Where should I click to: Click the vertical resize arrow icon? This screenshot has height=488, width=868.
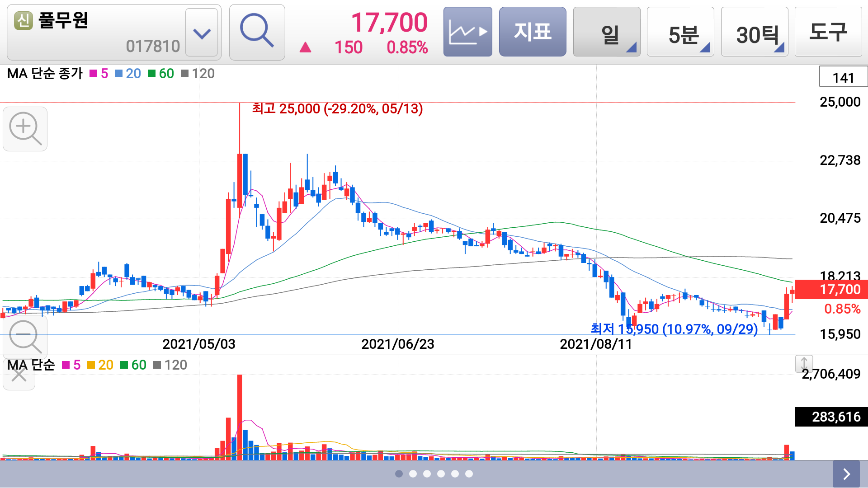804,363
